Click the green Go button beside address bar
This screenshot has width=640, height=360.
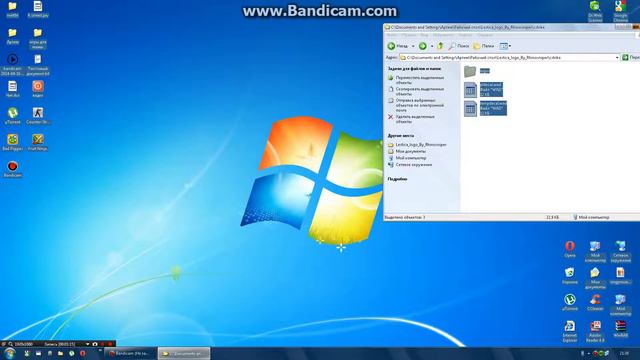(x=625, y=58)
